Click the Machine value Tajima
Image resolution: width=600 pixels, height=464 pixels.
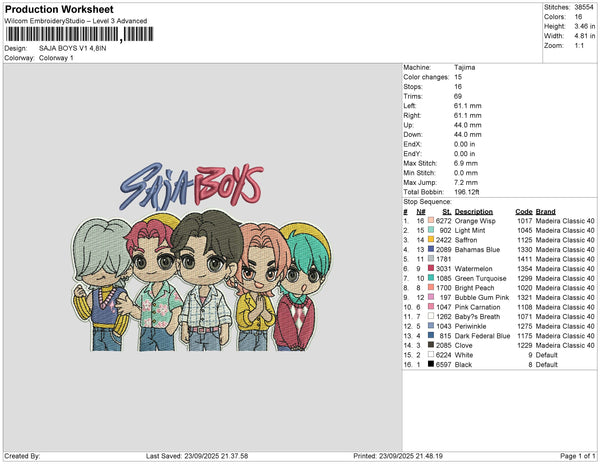pyautogui.click(x=465, y=68)
